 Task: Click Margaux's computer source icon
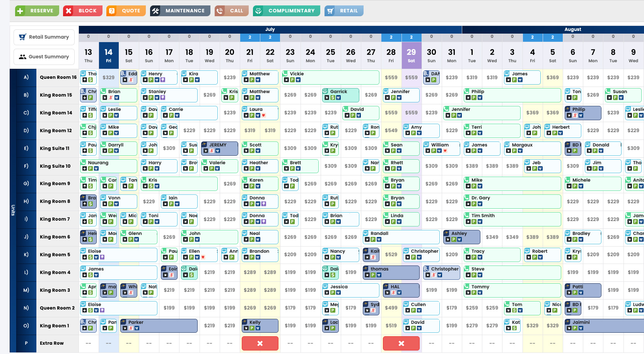pos(507,145)
